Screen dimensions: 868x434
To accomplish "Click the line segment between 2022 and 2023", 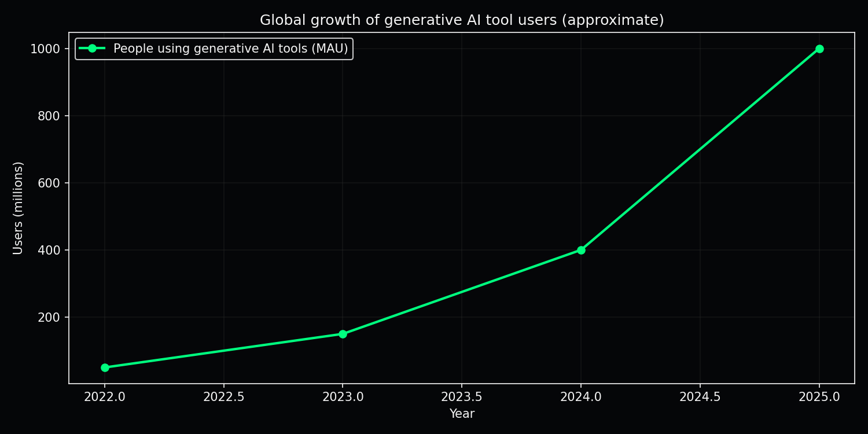I will pos(223,351).
